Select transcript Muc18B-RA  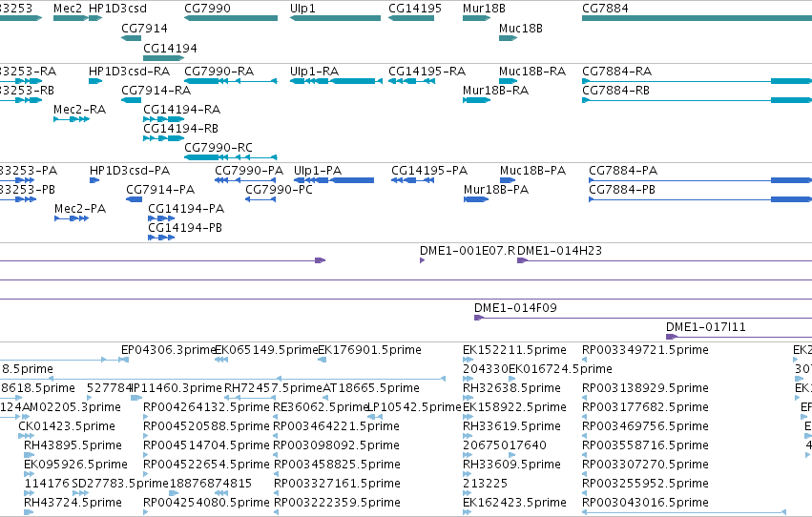click(x=508, y=81)
